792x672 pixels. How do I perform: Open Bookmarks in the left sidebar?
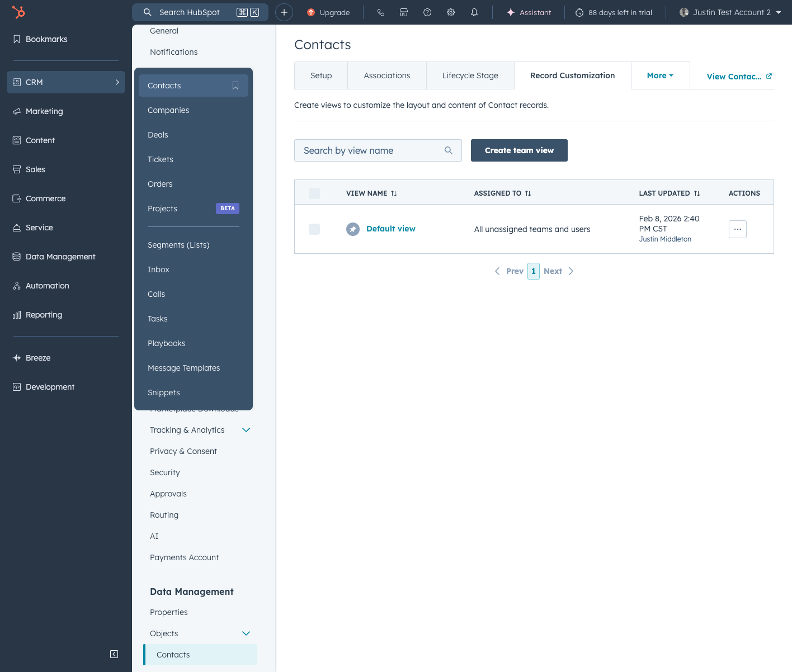66,39
